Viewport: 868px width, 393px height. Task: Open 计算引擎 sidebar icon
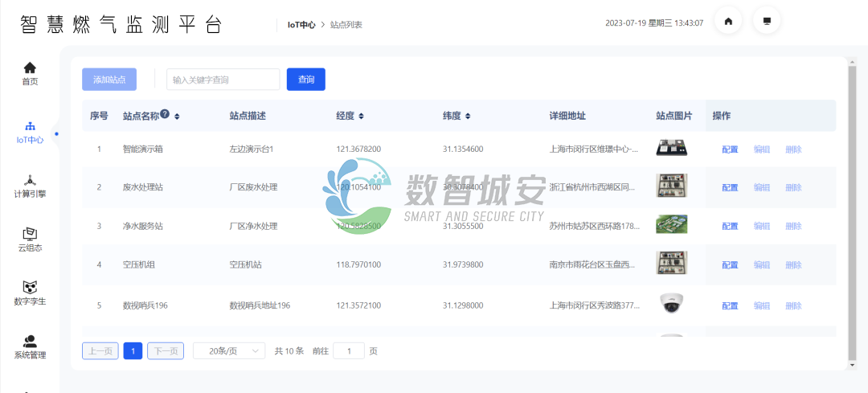pyautogui.click(x=30, y=181)
